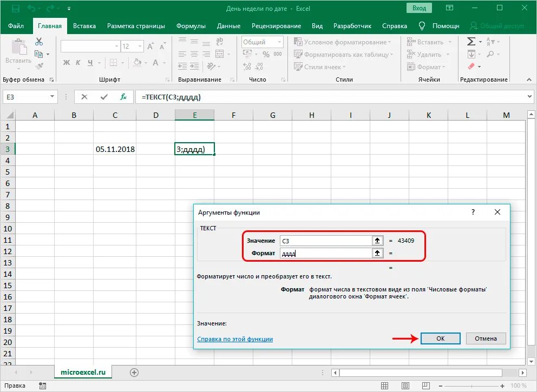Image resolution: width=537 pixels, height=392 pixels.
Task: Open the font name dropdown
Action: point(116,46)
